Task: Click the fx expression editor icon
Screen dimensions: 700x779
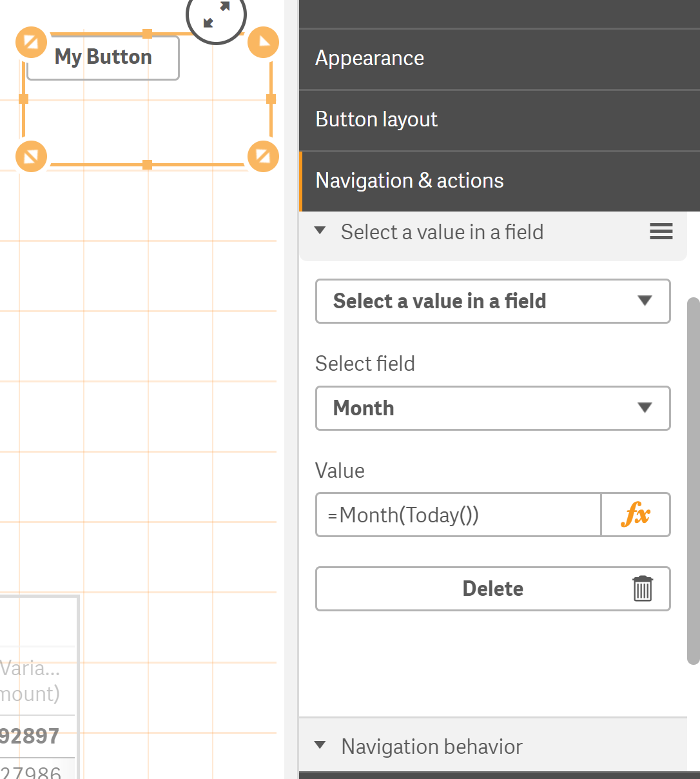Action: [x=636, y=515]
